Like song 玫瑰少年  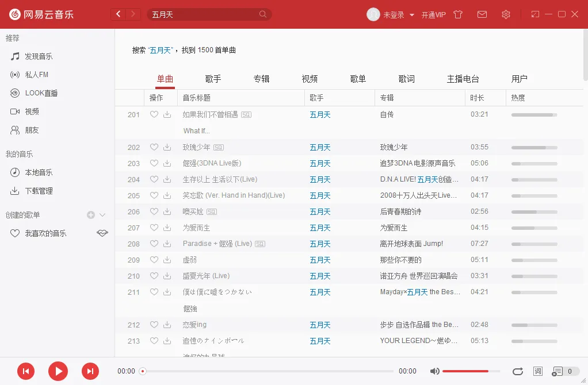pos(154,147)
